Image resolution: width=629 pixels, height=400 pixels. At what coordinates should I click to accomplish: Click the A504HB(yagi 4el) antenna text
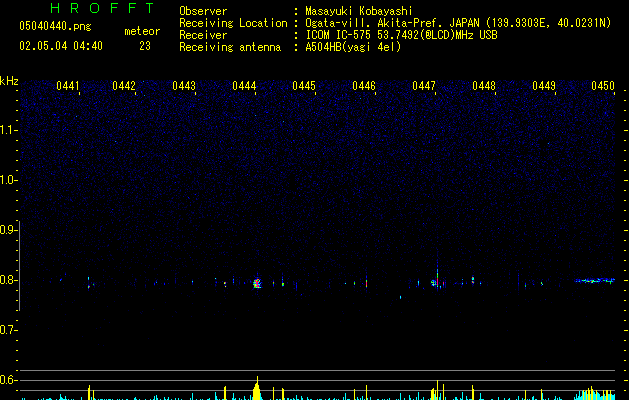coord(353,47)
